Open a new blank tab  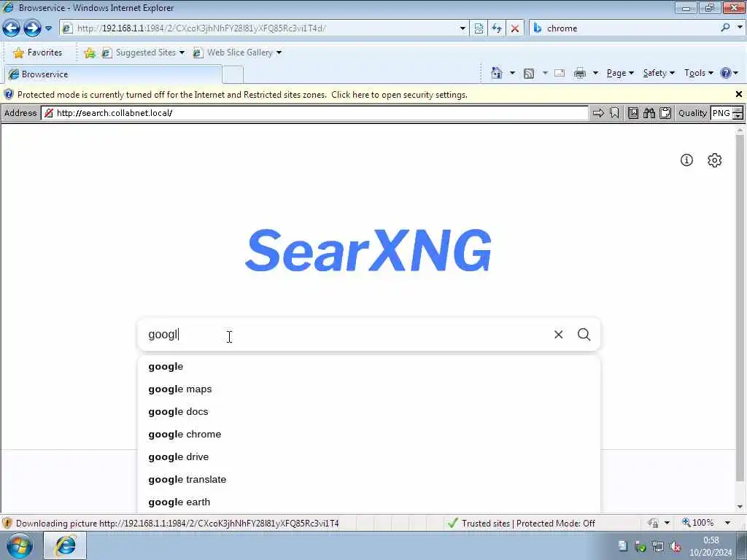pos(233,75)
